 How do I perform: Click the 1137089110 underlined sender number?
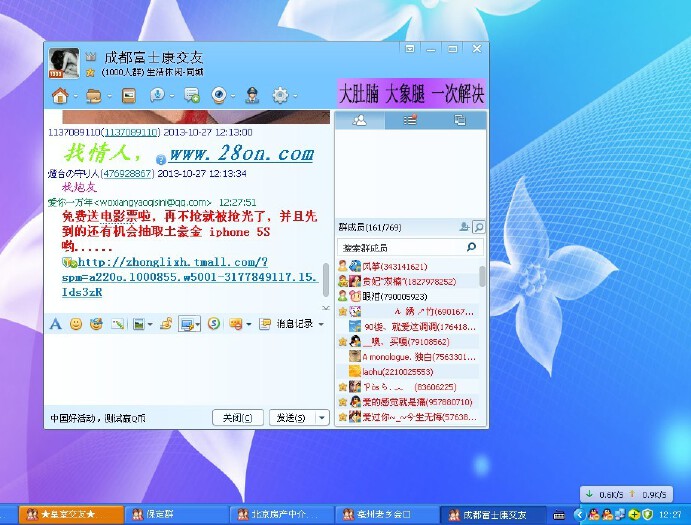click(131, 132)
